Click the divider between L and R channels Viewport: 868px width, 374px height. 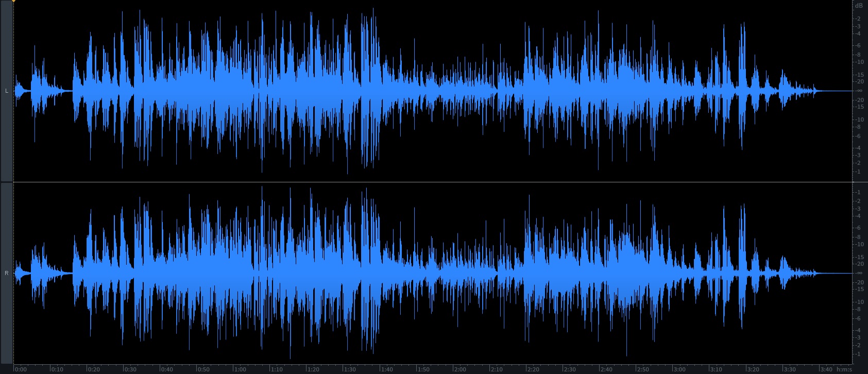433,182
